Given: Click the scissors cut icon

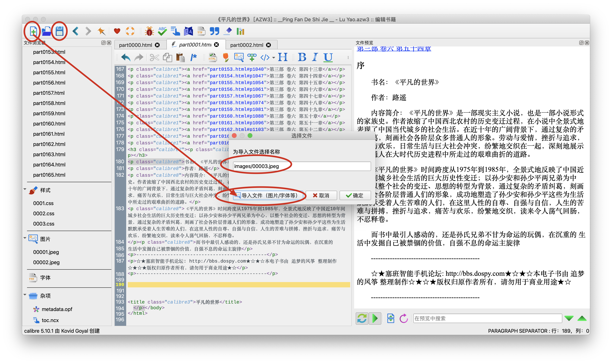Looking at the screenshot, I should pyautogui.click(x=154, y=58).
